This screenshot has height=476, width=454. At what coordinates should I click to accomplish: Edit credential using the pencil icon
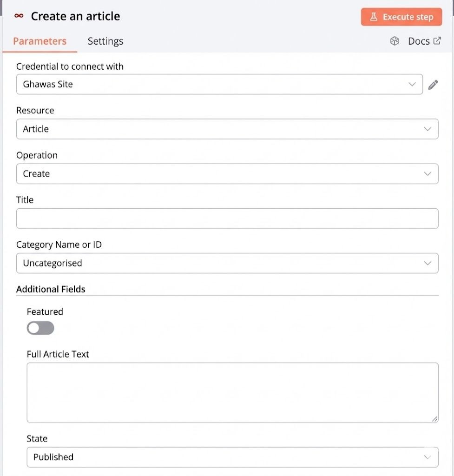pyautogui.click(x=433, y=85)
